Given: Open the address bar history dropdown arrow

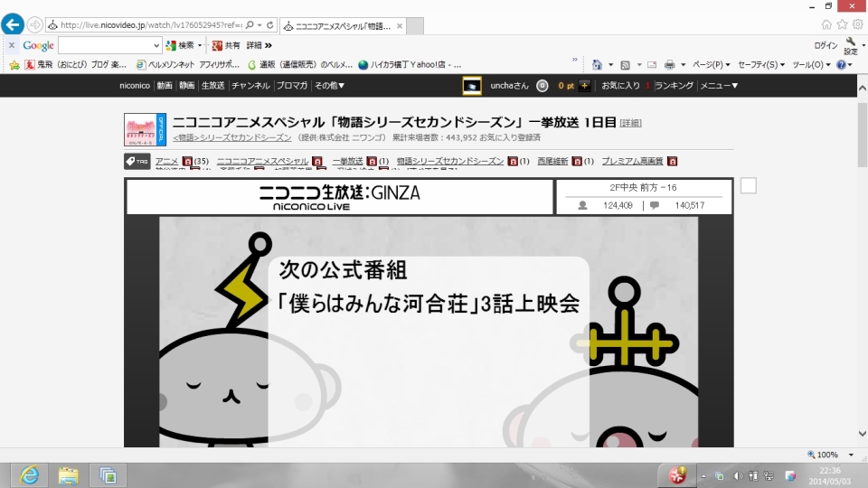Looking at the screenshot, I should point(259,25).
